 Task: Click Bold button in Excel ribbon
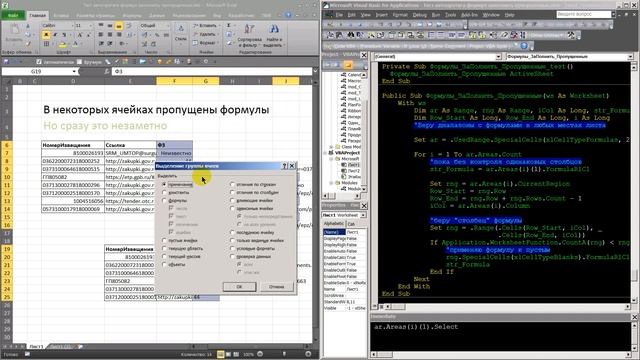coord(46,35)
